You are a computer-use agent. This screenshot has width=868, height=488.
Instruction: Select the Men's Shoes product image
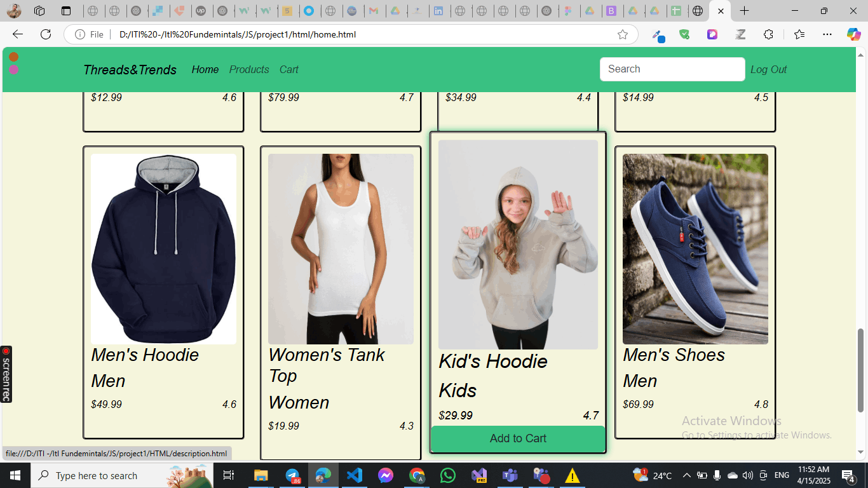click(x=695, y=249)
